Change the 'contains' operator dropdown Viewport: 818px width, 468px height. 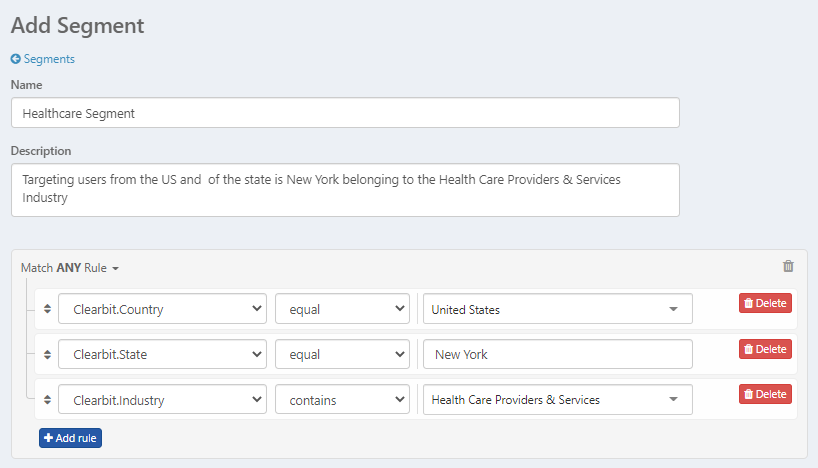click(x=342, y=400)
